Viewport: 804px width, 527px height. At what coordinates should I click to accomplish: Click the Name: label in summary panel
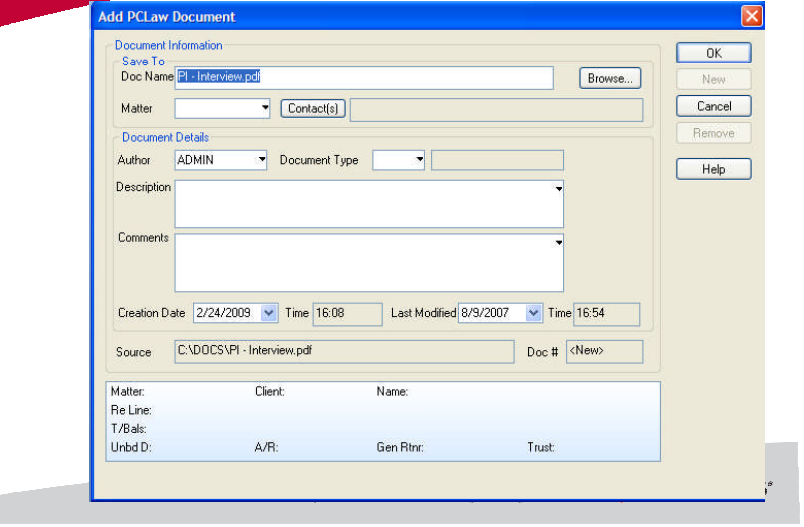pyautogui.click(x=392, y=392)
